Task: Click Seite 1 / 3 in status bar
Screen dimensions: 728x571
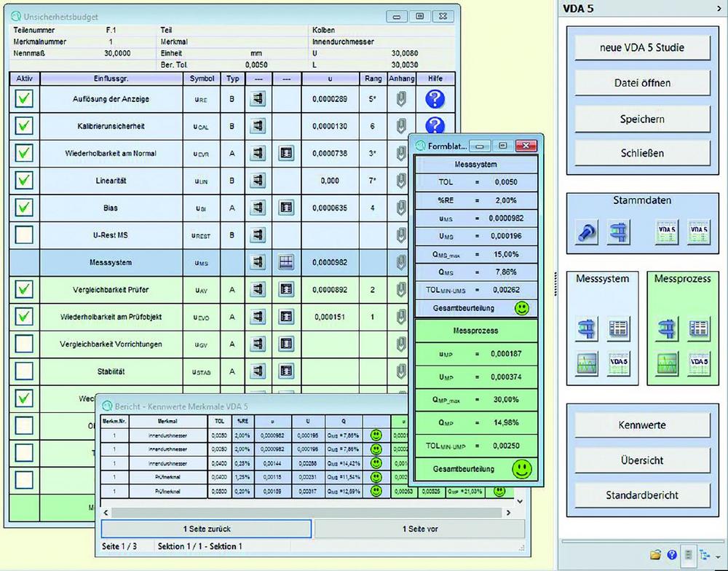Action: tap(119, 546)
